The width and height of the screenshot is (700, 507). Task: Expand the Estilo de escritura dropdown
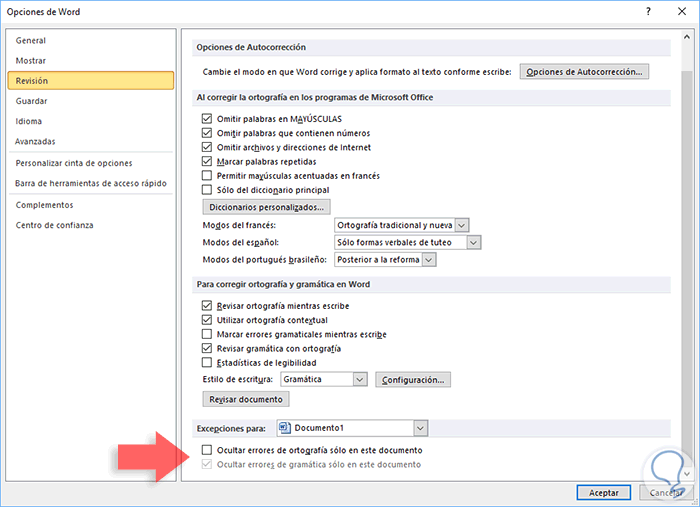pyautogui.click(x=360, y=380)
